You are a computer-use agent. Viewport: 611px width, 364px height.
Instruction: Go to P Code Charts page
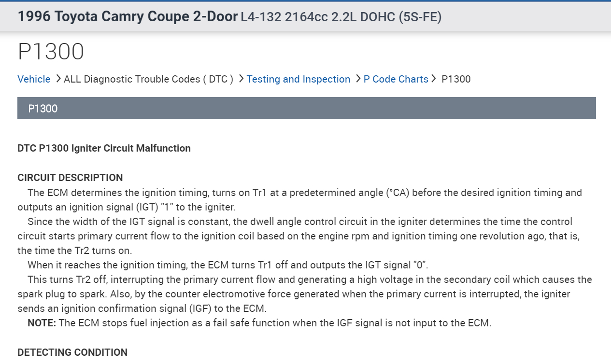[x=396, y=79]
